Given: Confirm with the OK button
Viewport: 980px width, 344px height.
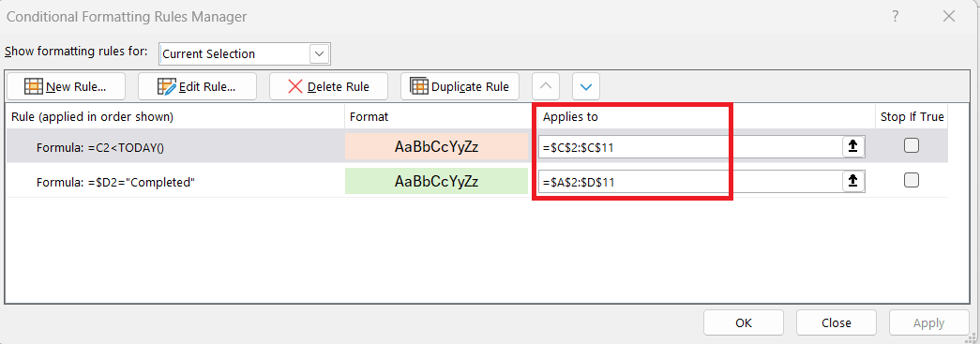Looking at the screenshot, I should (744, 322).
